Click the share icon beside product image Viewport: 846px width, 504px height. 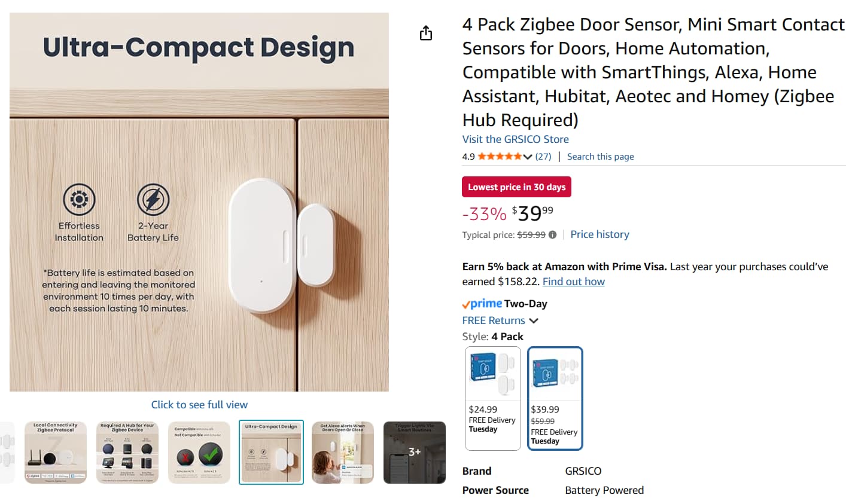(426, 33)
